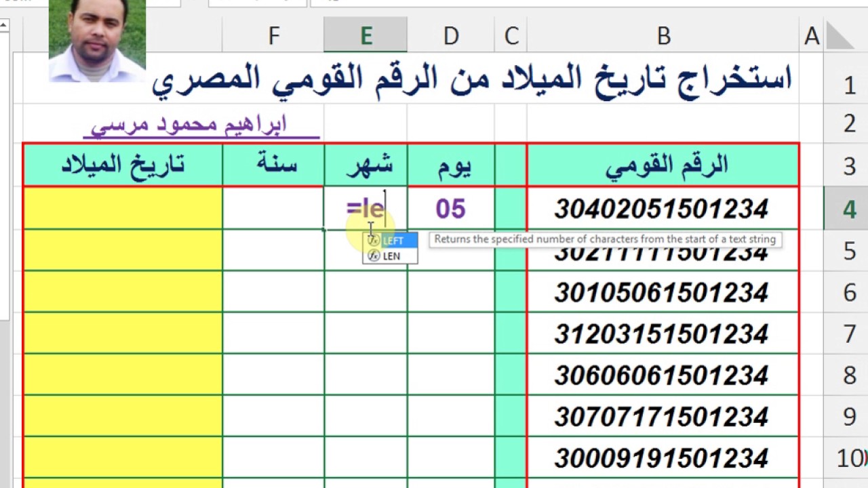Select row 7 header

(849, 333)
